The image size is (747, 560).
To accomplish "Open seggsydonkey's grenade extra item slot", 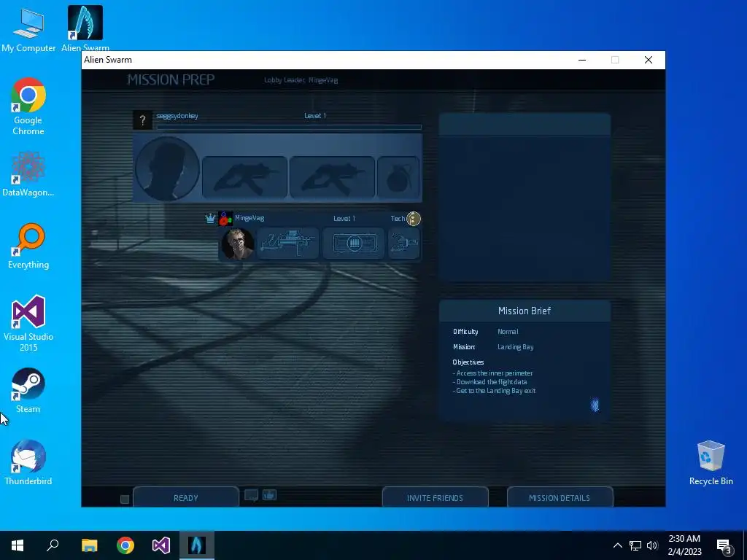I will click(398, 176).
